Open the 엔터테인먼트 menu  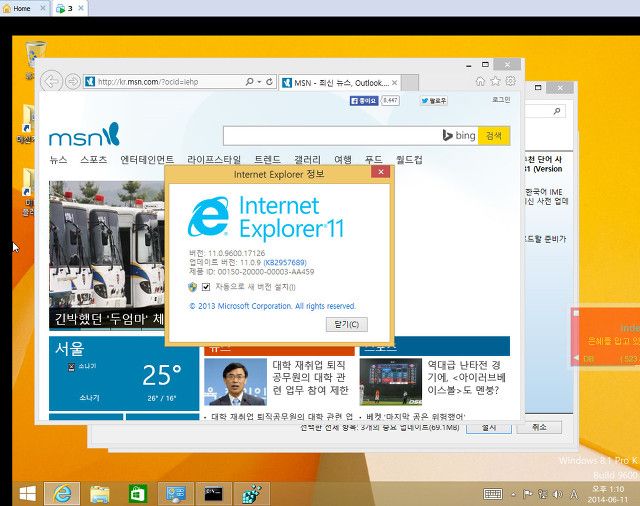(147, 160)
